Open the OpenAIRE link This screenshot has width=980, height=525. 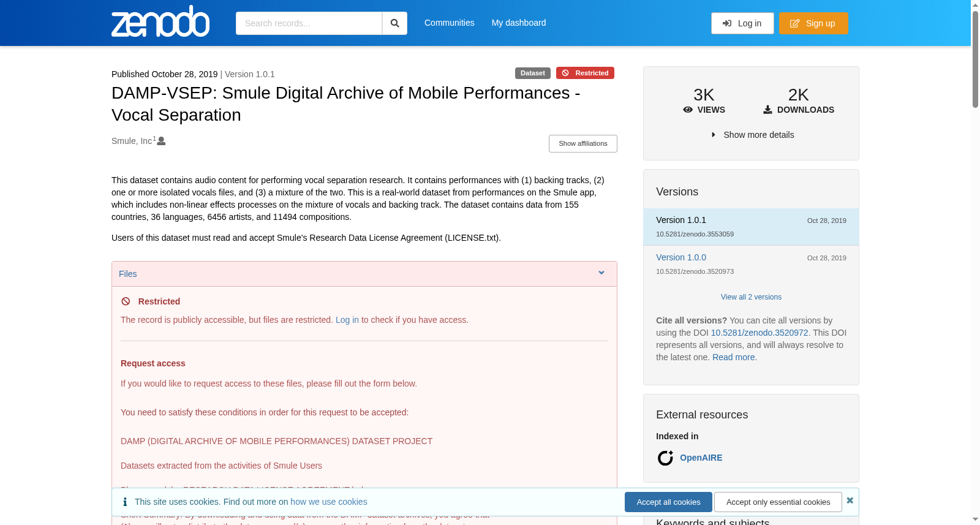(x=701, y=458)
